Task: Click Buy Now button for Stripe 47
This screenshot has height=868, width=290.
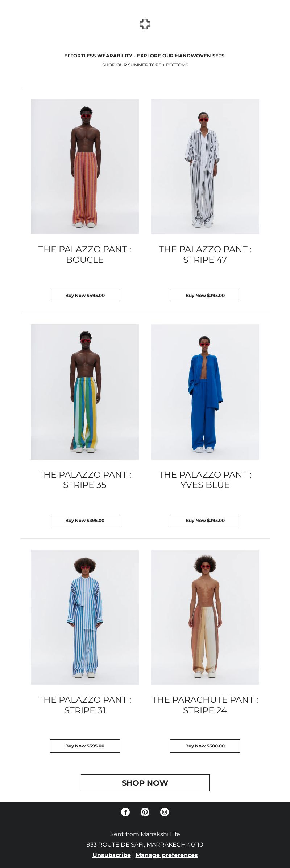Action: point(205,296)
